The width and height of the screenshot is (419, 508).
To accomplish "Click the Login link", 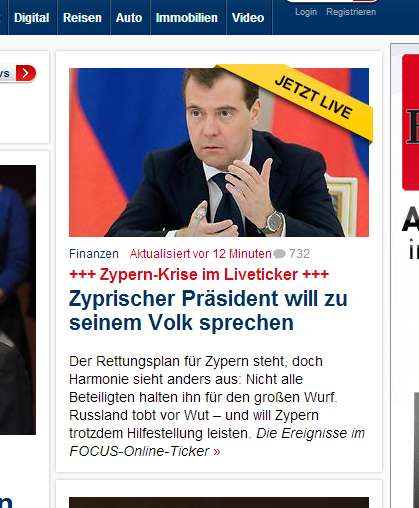I will coord(306,12).
